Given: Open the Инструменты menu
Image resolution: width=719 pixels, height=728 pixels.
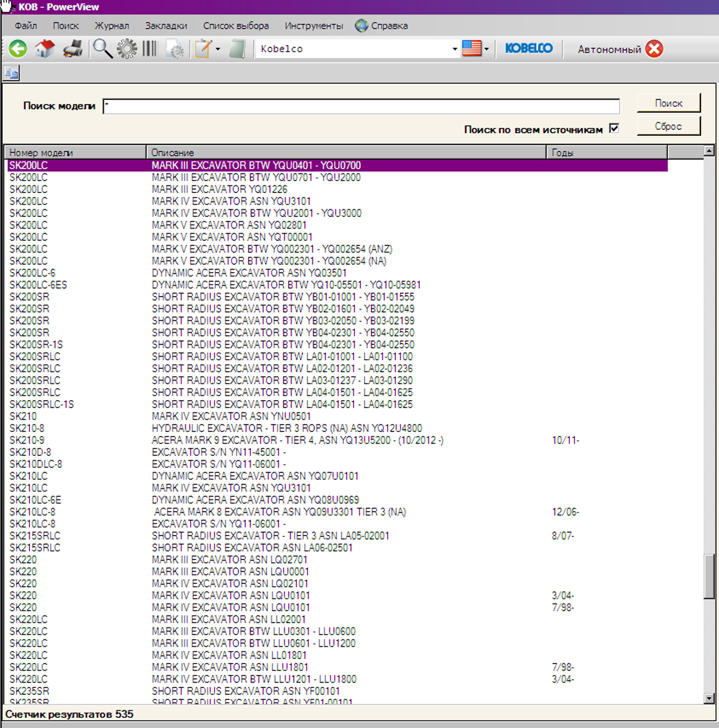Looking at the screenshot, I should (x=314, y=26).
